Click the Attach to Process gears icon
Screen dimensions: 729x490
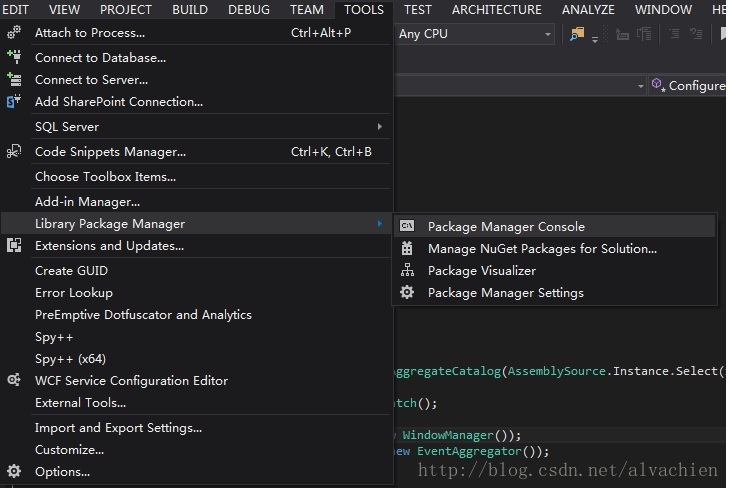coord(14,33)
